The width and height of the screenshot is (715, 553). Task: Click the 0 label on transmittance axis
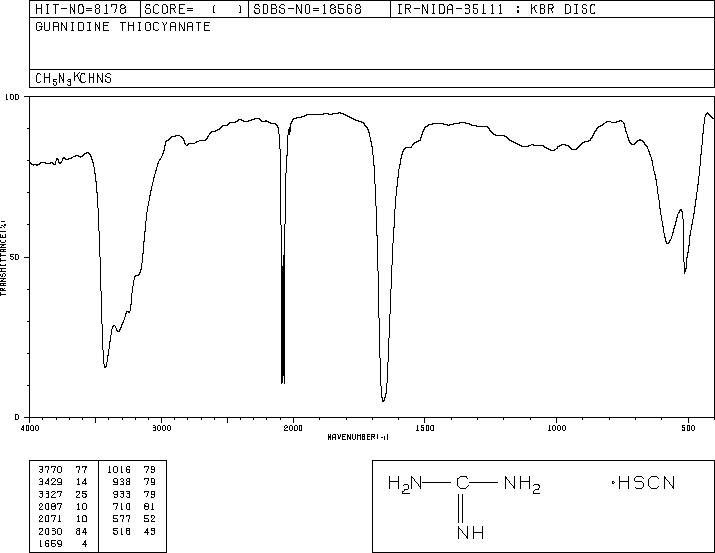17,417
